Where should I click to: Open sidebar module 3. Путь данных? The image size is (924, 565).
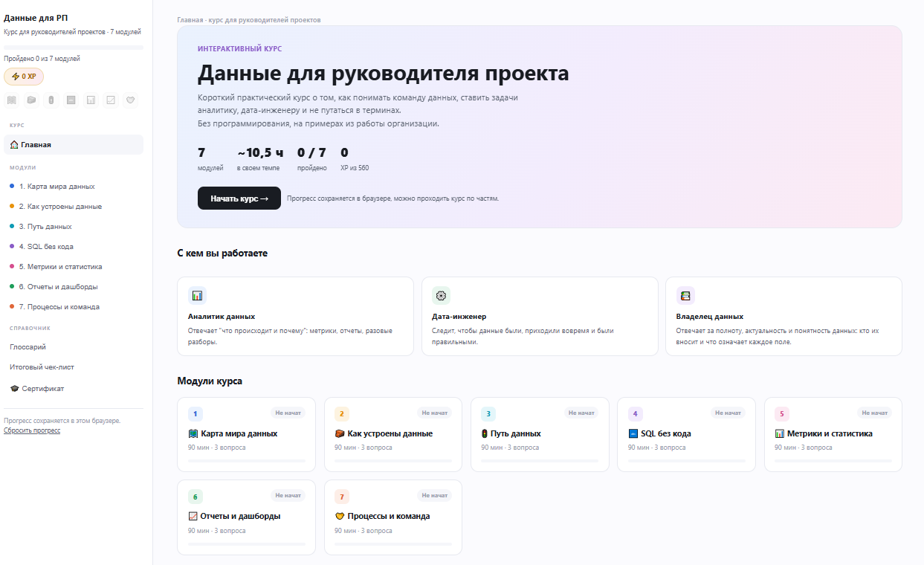[x=74, y=226]
